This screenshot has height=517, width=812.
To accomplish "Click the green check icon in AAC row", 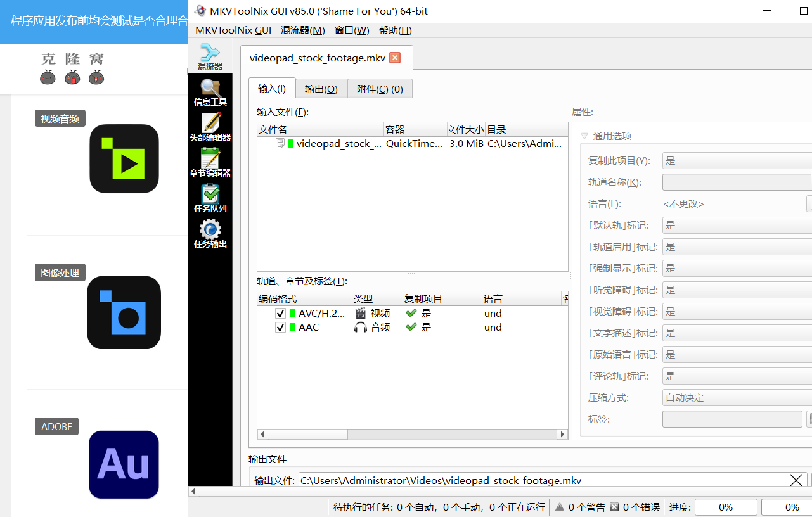I will pos(411,328).
